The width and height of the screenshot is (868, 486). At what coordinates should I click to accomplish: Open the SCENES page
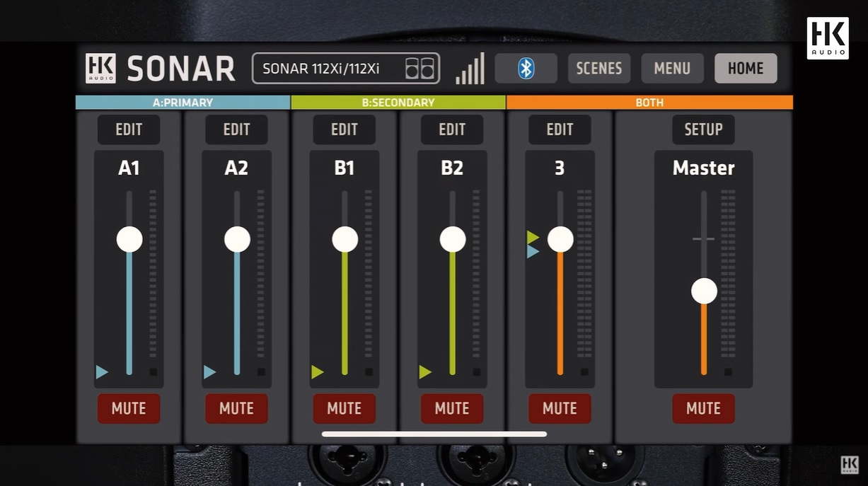click(x=599, y=69)
